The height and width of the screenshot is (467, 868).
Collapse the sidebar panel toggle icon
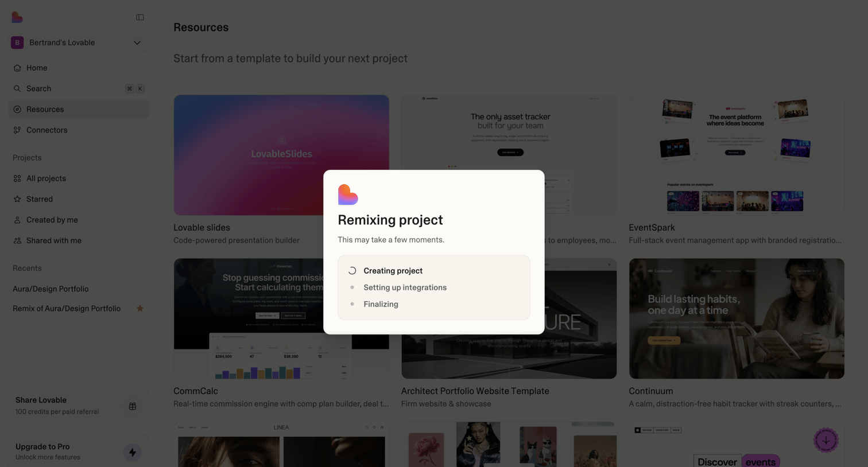pyautogui.click(x=140, y=17)
